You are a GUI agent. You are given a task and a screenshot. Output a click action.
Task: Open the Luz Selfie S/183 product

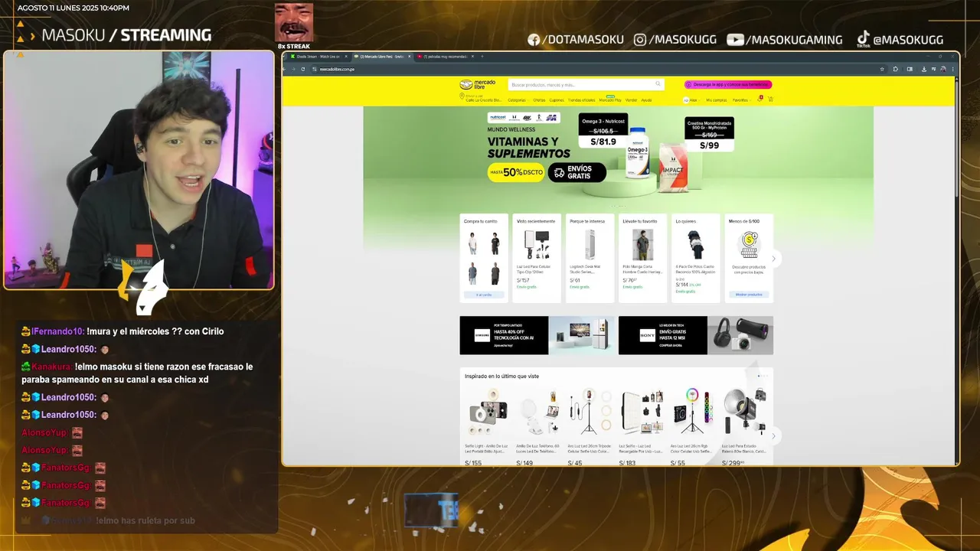(x=640, y=425)
